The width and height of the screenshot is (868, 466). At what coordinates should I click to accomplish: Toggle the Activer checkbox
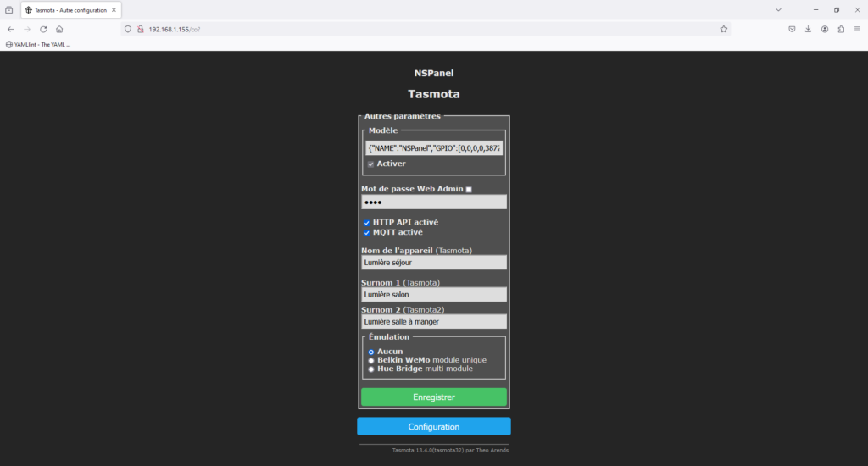tap(371, 164)
